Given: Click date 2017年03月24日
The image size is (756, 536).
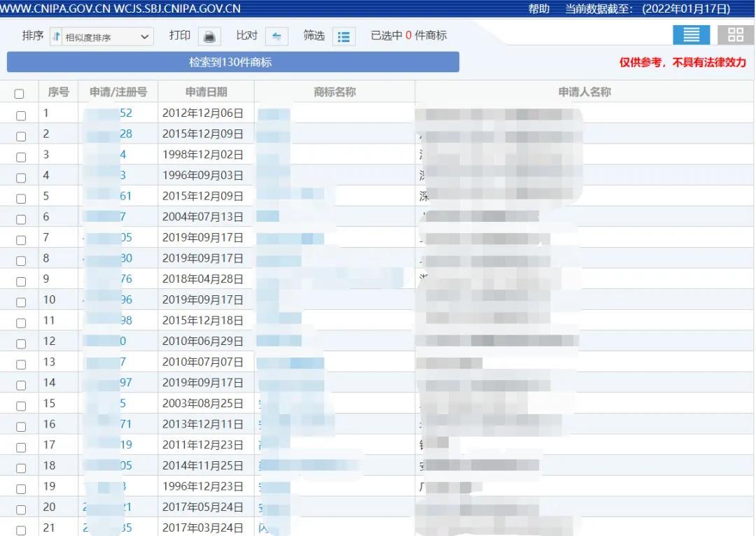Looking at the screenshot, I should [x=202, y=528].
